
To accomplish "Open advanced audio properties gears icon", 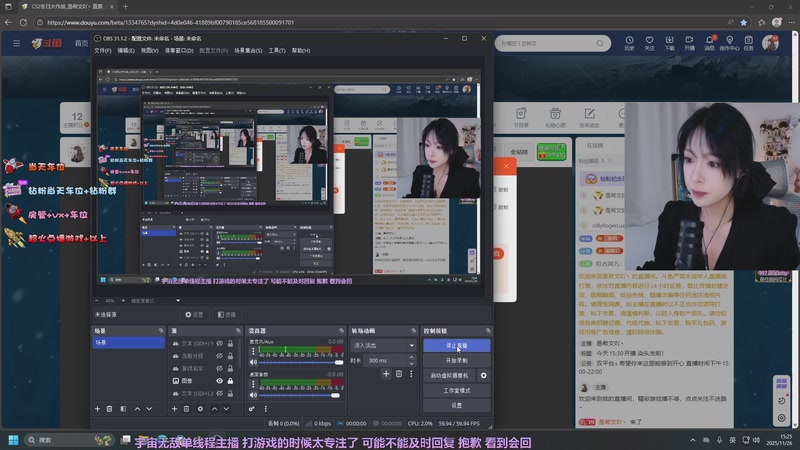I will click(252, 409).
